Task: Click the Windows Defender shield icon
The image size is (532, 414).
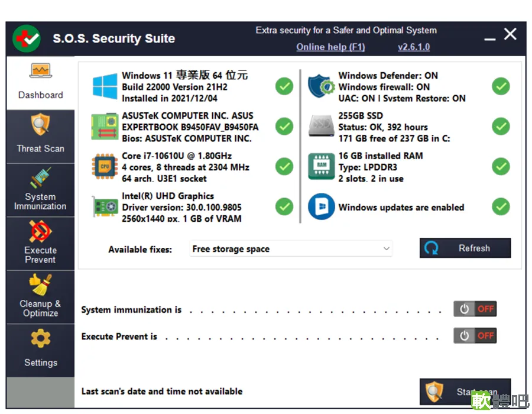Action: pos(321,86)
